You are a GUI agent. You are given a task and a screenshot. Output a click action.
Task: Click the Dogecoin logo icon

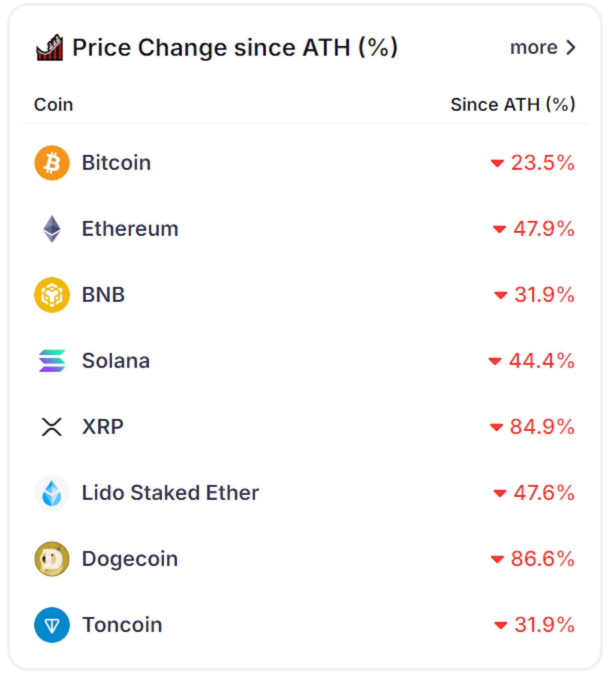pyautogui.click(x=52, y=559)
